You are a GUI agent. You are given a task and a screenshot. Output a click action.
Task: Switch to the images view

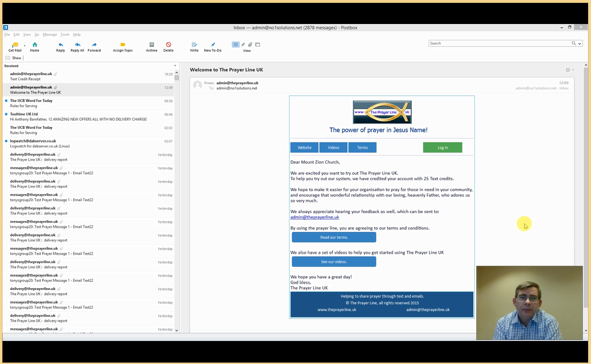(x=258, y=45)
